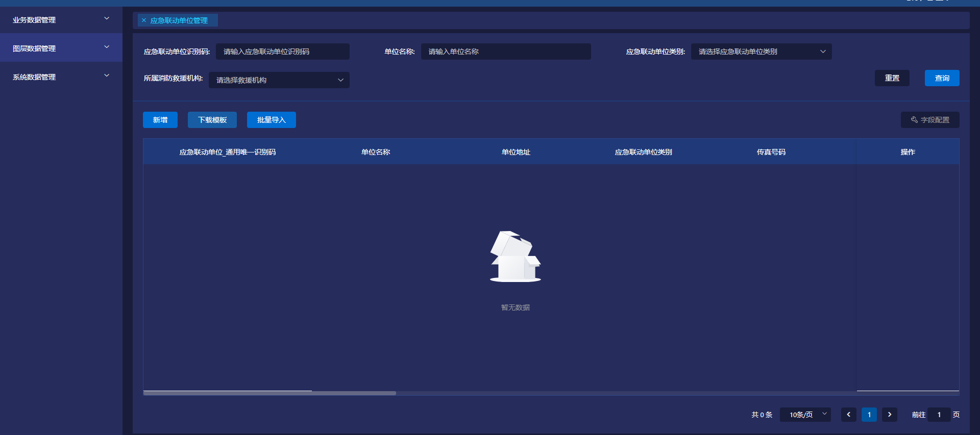Go to next page arrow
Image resolution: width=980 pixels, height=435 pixels.
pos(889,415)
